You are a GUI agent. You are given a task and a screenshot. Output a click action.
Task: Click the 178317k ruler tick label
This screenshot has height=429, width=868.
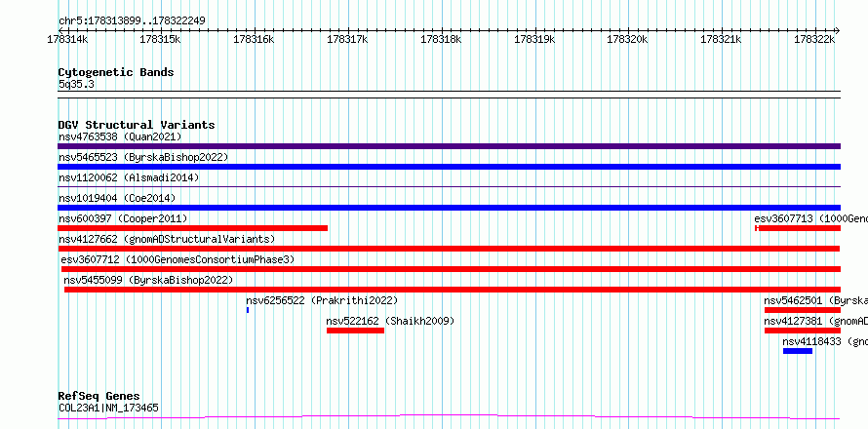347,39
